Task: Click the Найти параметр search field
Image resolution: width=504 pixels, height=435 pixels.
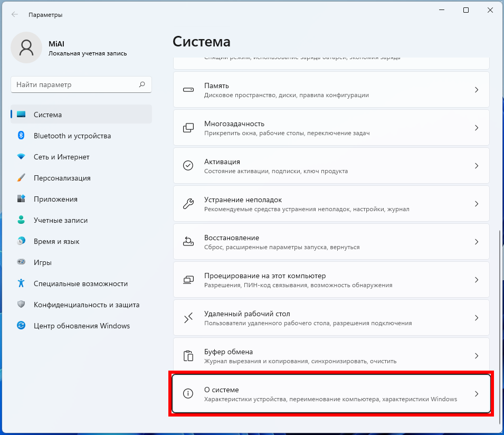Action: coord(74,84)
